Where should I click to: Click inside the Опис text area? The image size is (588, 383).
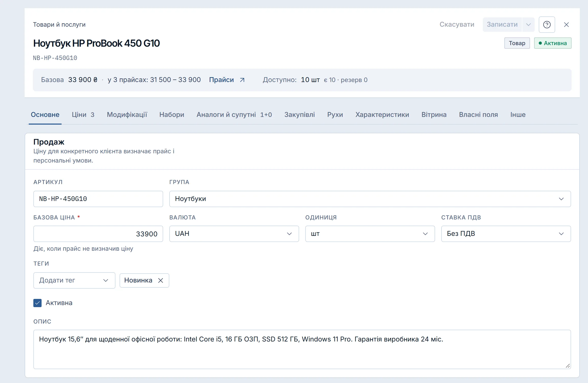pyautogui.click(x=302, y=349)
